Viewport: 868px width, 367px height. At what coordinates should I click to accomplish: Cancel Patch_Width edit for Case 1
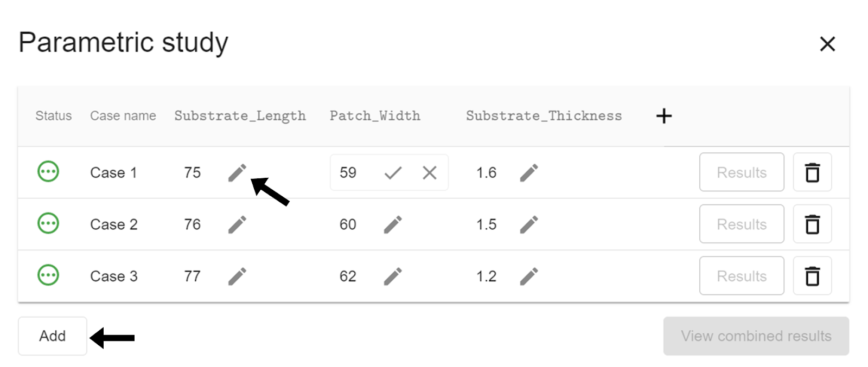click(429, 173)
